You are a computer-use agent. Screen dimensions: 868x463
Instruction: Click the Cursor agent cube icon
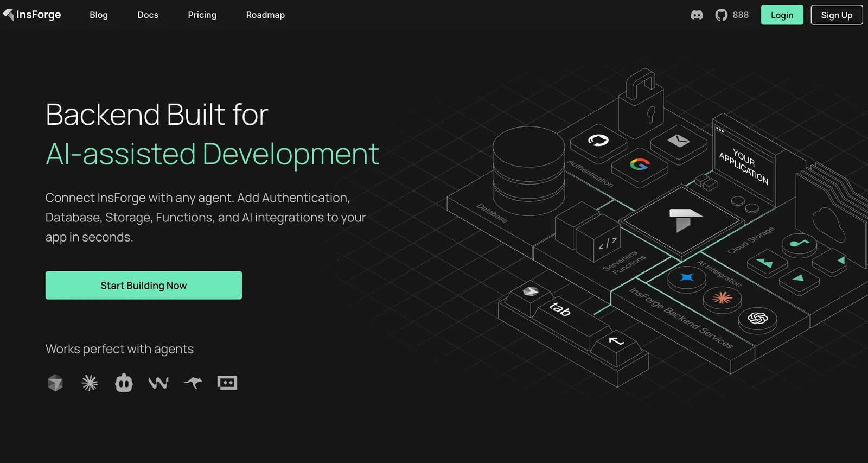(55, 383)
